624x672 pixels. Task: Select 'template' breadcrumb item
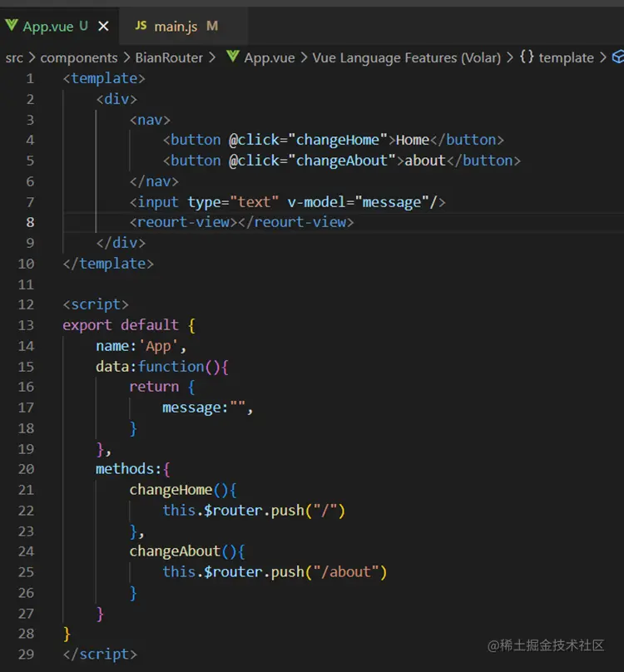click(x=566, y=58)
